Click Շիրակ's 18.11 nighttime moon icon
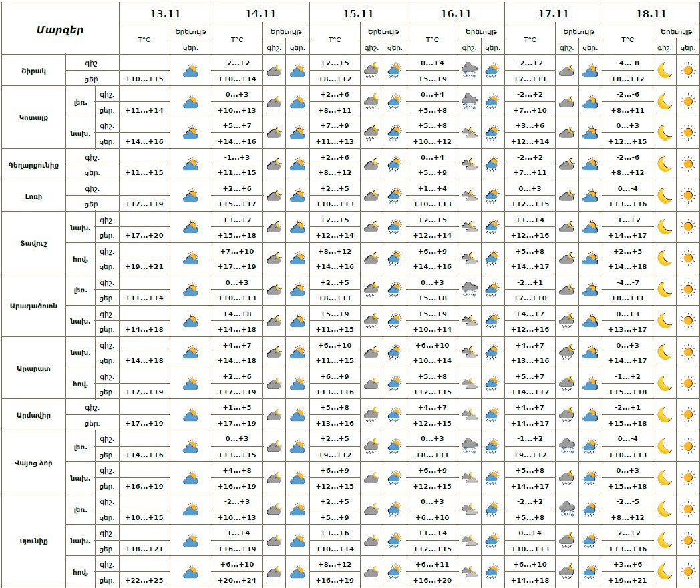The image size is (700, 588). tap(664, 70)
